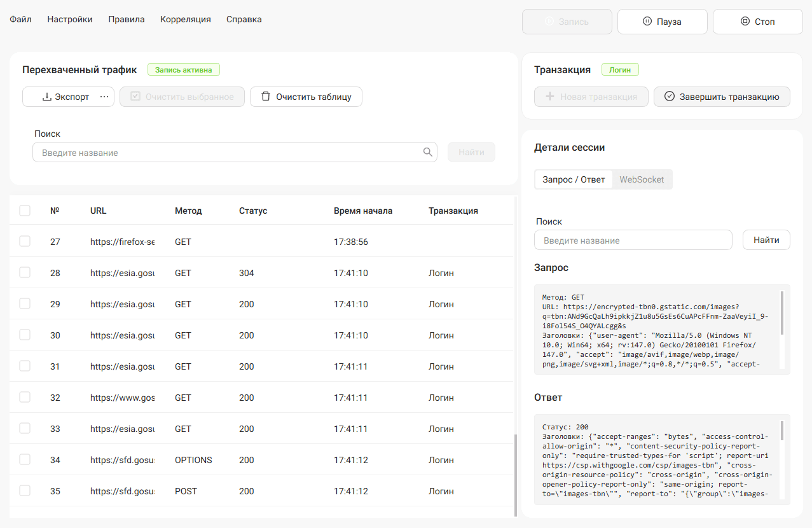Click URL https://sfd.gosu in row 35
Image resolution: width=812 pixels, height=528 pixels.
coord(122,491)
